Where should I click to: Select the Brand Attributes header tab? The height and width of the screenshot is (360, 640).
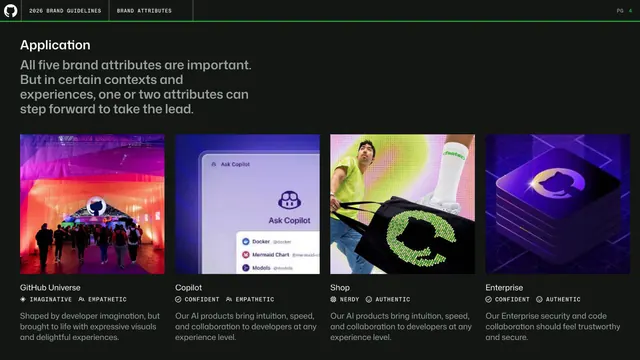tap(144, 11)
